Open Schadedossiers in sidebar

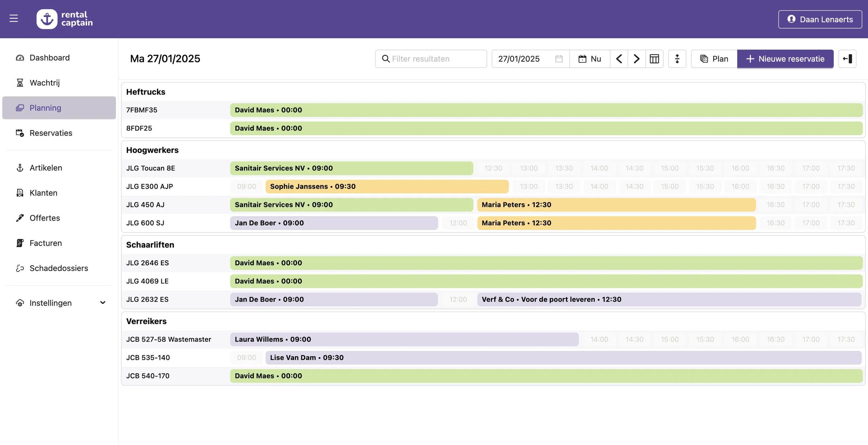coord(59,268)
